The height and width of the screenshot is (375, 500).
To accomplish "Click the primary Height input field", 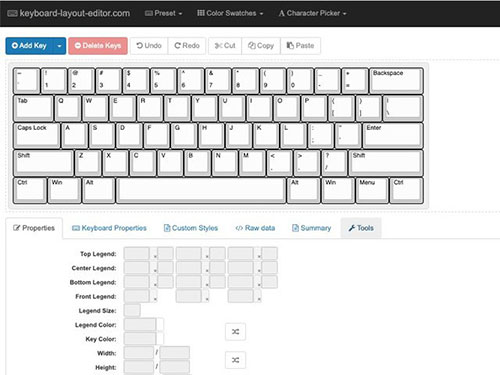I will (x=139, y=367).
